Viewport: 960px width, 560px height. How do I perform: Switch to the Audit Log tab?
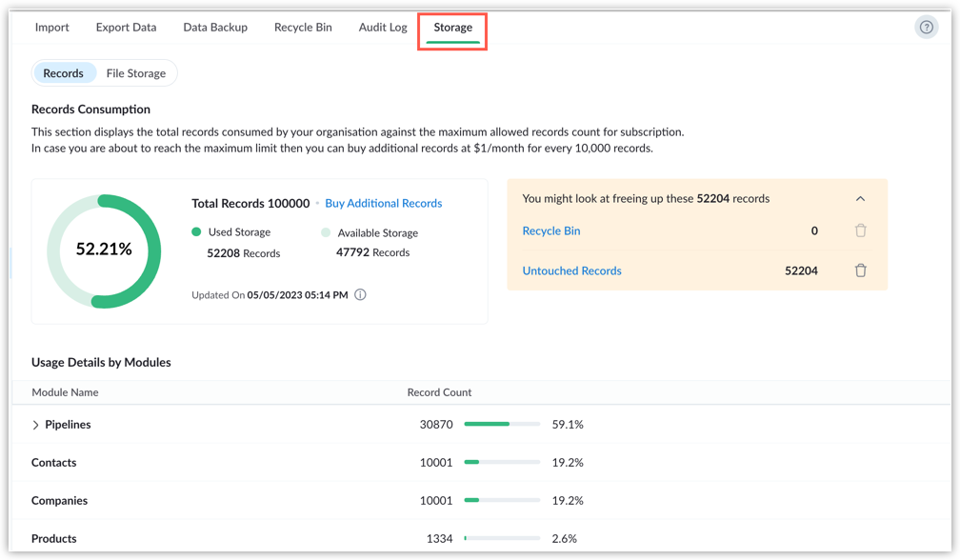(x=383, y=28)
